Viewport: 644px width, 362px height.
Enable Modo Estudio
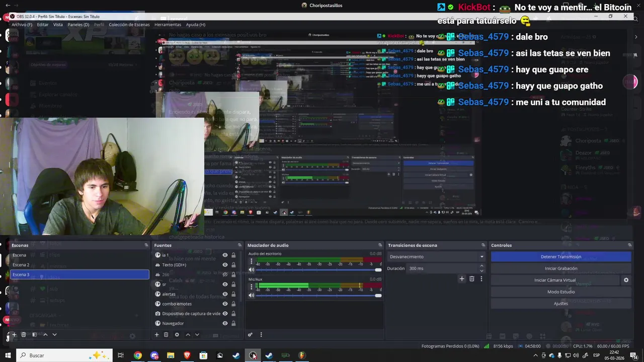561,292
